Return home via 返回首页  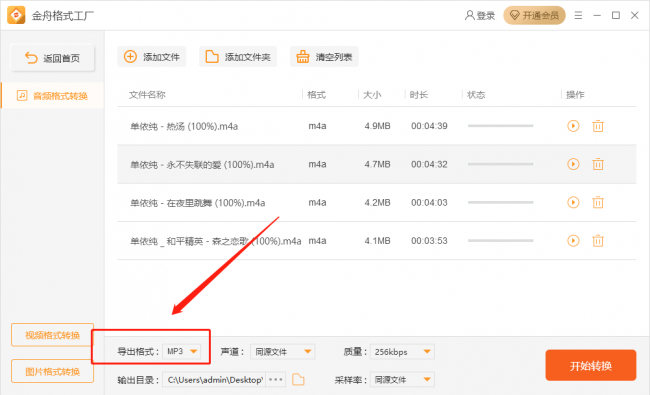tap(52, 58)
